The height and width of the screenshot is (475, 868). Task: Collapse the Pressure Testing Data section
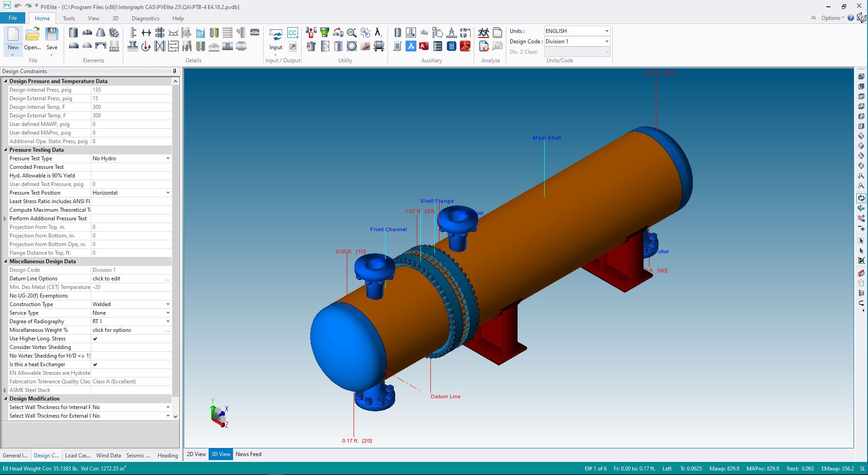5,150
